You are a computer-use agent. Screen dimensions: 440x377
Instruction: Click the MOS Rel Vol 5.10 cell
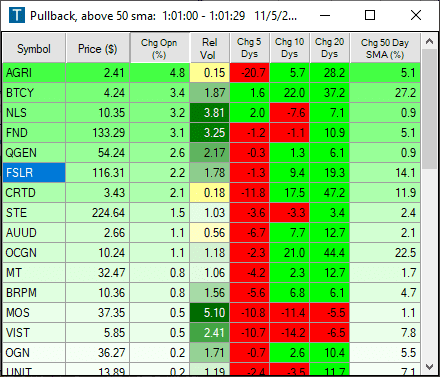(210, 313)
